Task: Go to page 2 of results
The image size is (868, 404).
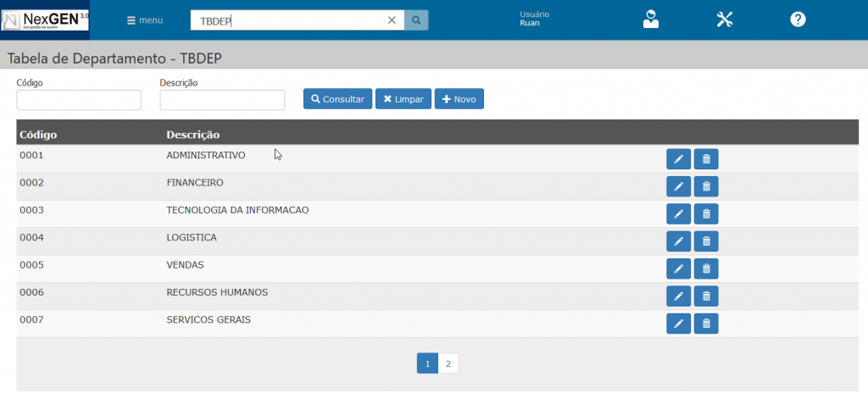Action: click(448, 363)
